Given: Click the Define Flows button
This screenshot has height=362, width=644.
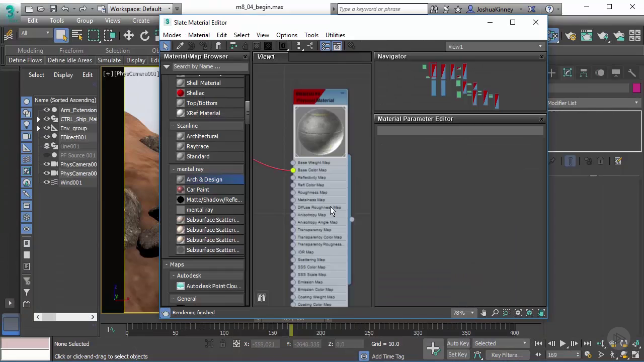Looking at the screenshot, I should (26, 60).
